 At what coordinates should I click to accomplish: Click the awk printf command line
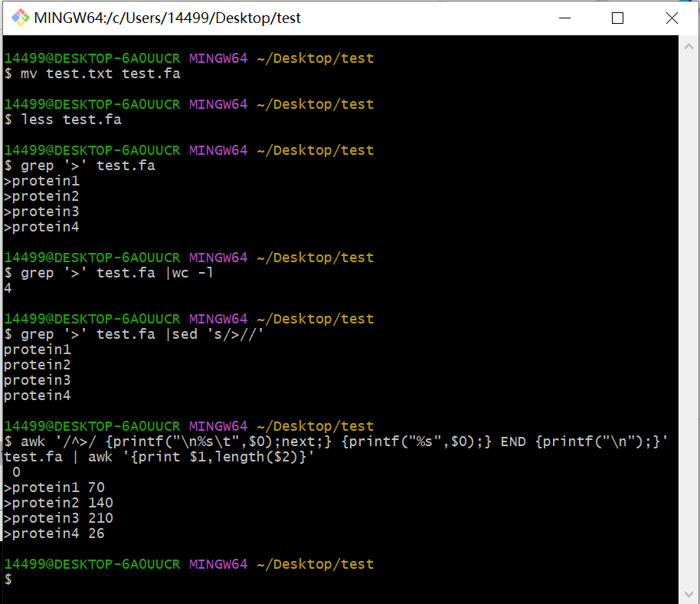pyautogui.click(x=336, y=442)
